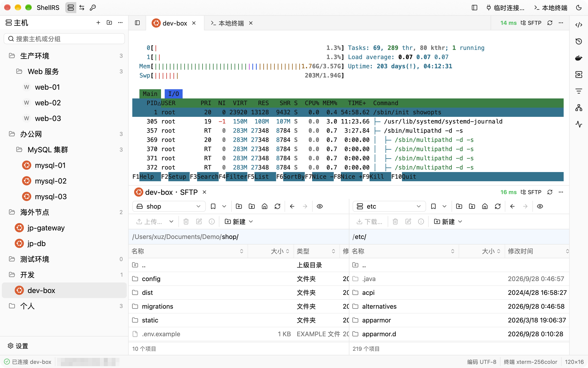
Task: Collapse the 生产环境 group
Action: tap(64, 56)
